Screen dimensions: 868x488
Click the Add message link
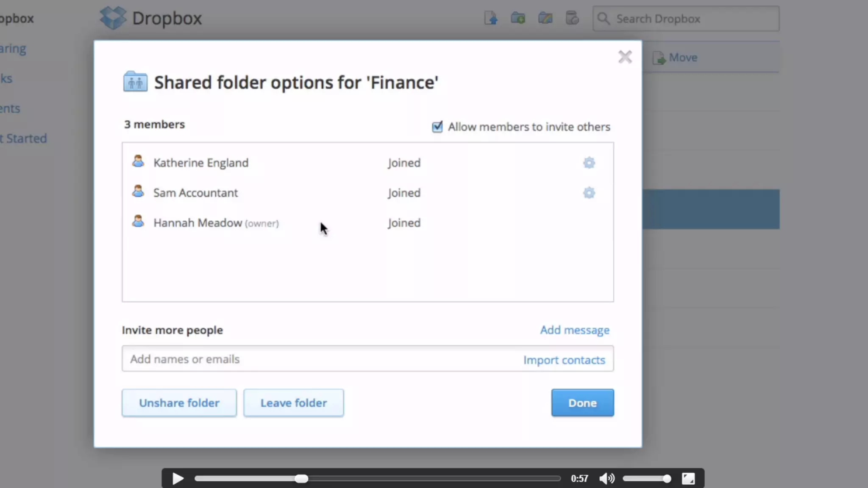(574, 330)
